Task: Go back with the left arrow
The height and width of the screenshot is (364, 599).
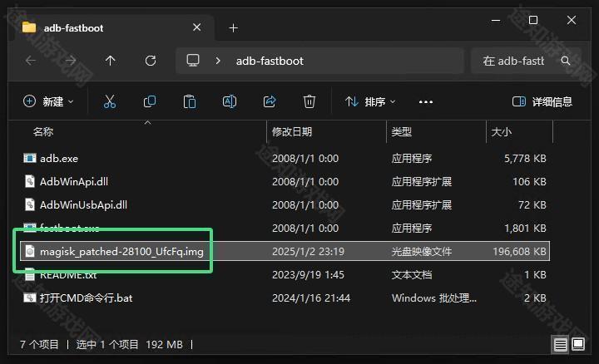Action: click(x=31, y=61)
